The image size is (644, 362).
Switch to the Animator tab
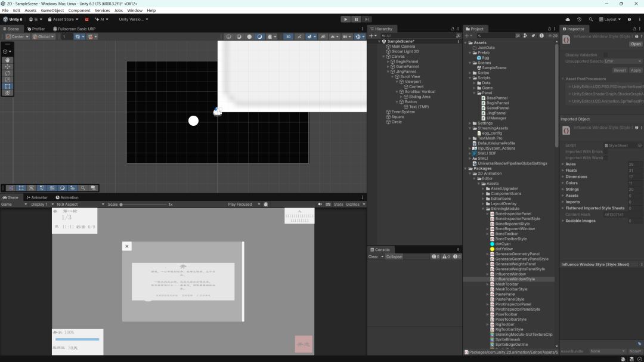pyautogui.click(x=37, y=197)
